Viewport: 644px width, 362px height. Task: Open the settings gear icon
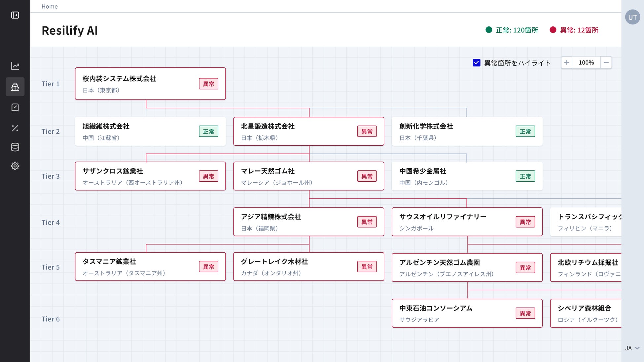point(15,166)
